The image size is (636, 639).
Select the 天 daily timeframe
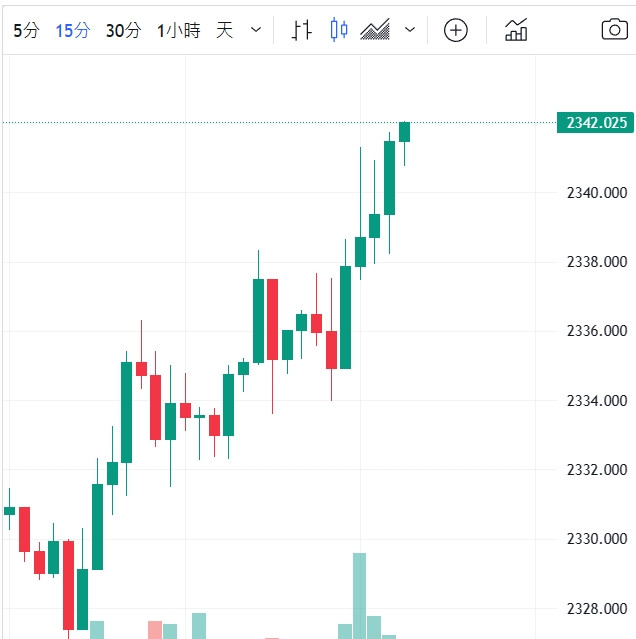click(225, 30)
